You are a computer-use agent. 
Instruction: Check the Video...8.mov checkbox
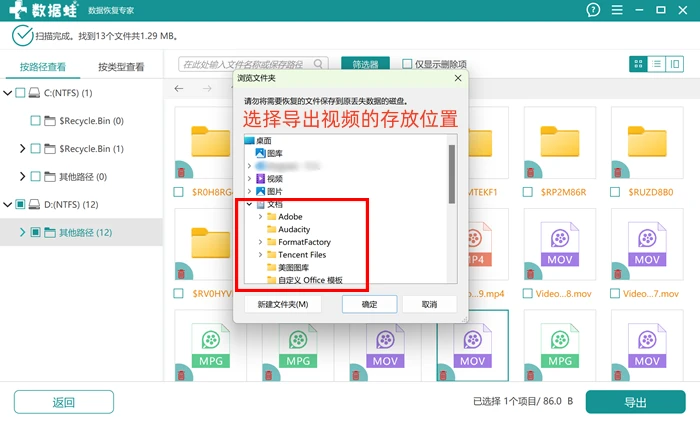point(528,293)
